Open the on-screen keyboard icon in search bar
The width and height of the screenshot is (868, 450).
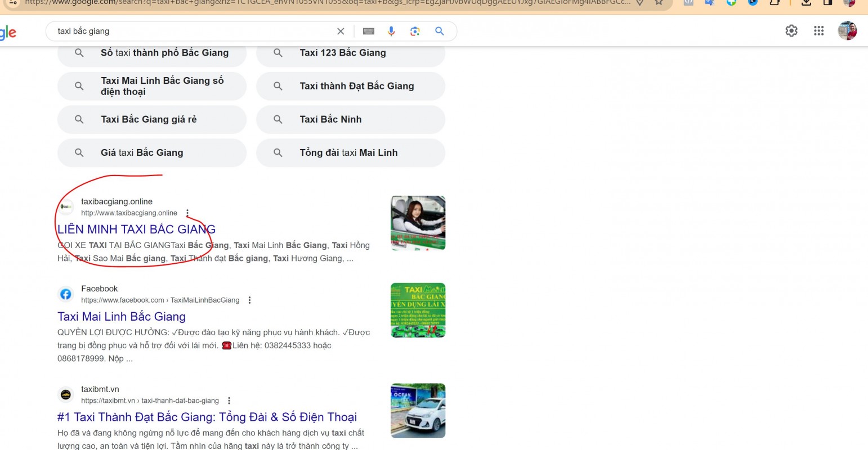369,31
